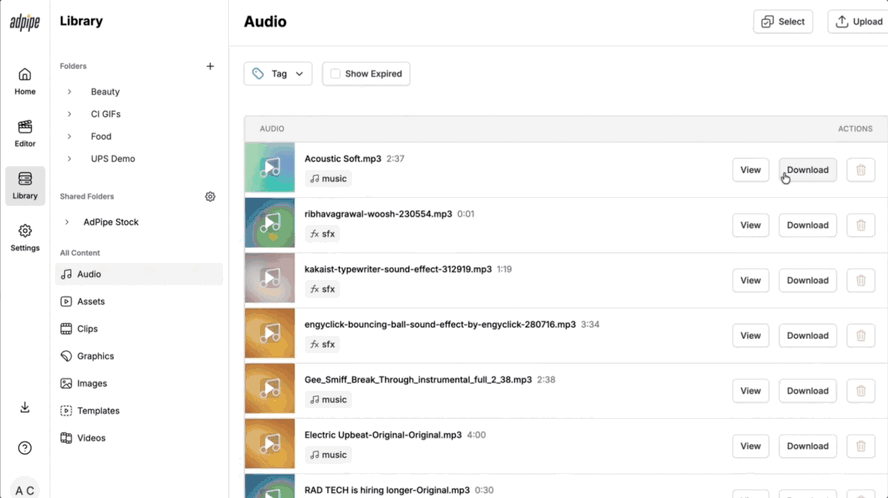
Task: Expand the CI GIFs folder chevron
Action: [x=69, y=114]
